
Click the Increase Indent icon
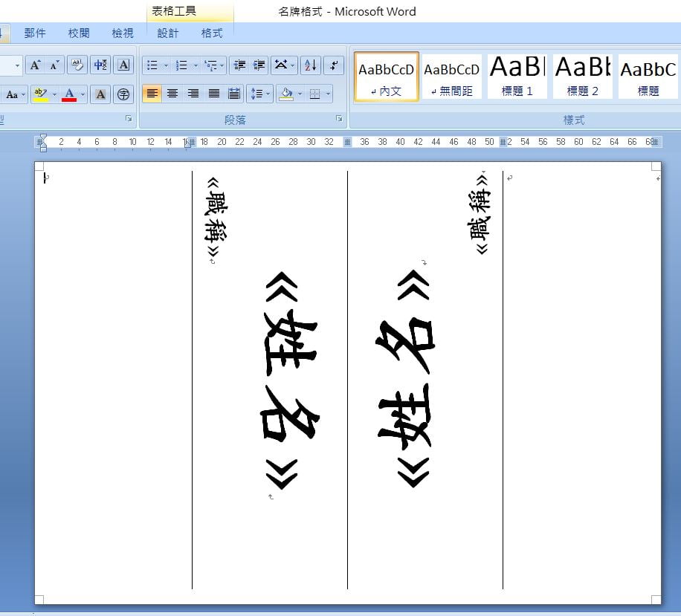(x=259, y=65)
